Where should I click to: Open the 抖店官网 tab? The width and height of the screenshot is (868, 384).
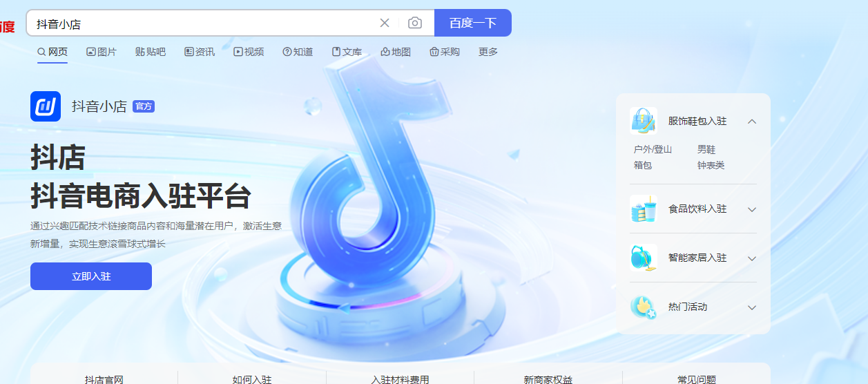click(104, 379)
